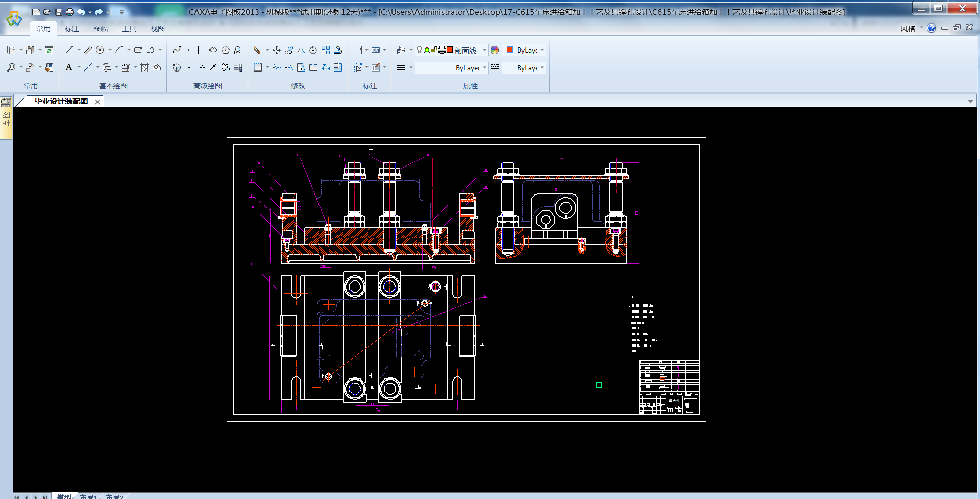Choose the Spline curve tool
This screenshot has height=499, width=980.
point(177,50)
